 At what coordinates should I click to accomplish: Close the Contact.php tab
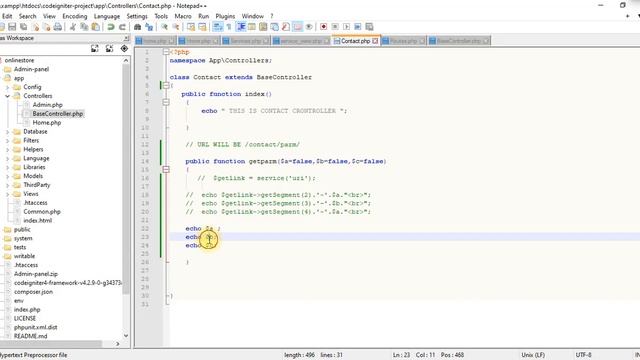tap(375, 41)
